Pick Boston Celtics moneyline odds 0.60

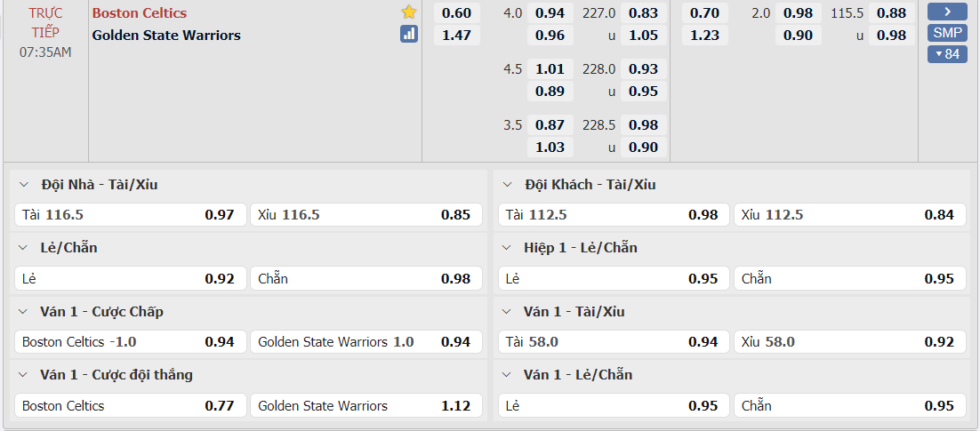[x=456, y=12]
